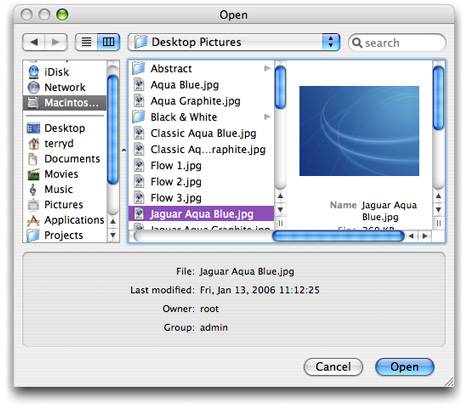Expand the Black & White folder arrow
Viewport: 468px width, 409px height.
[x=267, y=117]
